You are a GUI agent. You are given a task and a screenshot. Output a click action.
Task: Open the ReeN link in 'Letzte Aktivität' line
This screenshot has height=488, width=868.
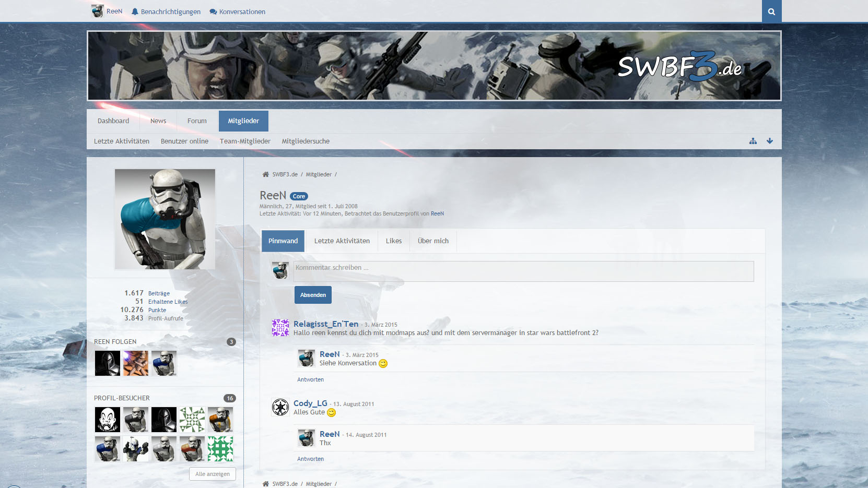(x=437, y=213)
